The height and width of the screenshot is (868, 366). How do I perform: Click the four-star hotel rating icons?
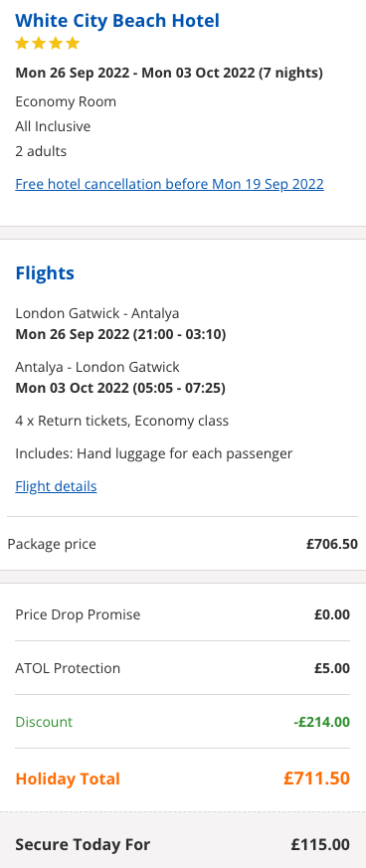tap(48, 44)
